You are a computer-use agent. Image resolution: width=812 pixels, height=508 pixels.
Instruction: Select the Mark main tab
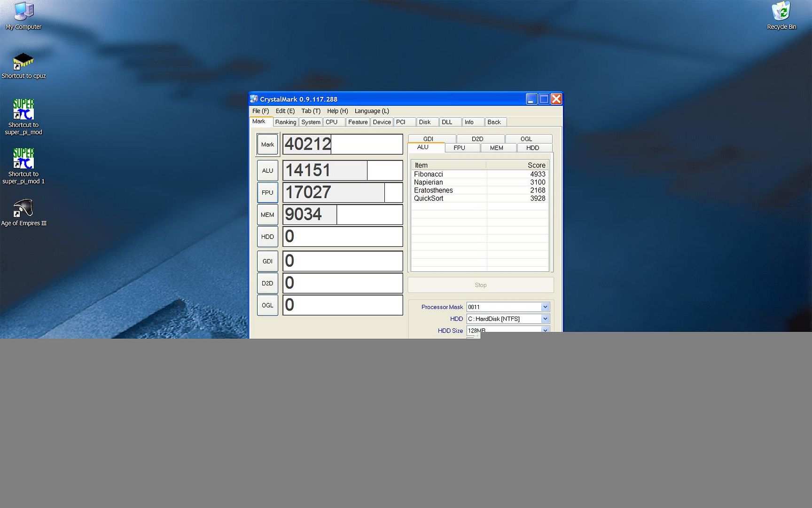[261, 121]
